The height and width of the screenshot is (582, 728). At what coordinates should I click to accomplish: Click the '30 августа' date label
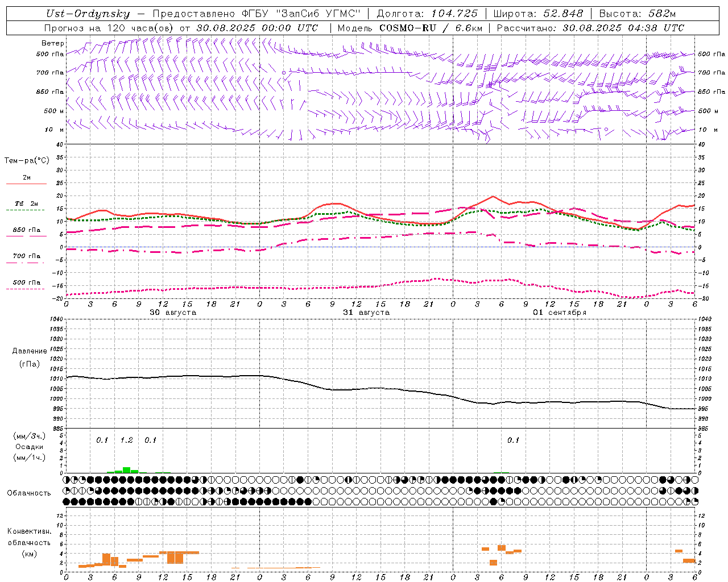tap(173, 313)
